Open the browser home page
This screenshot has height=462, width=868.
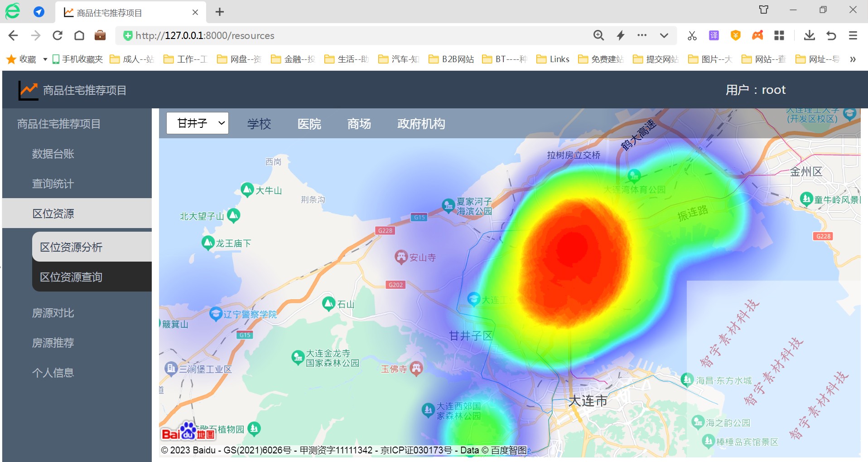79,35
